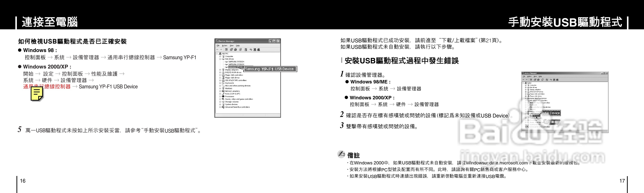Select Display adapters in NUNO tree
Screen dimensions: 644x193
coord(535,90)
